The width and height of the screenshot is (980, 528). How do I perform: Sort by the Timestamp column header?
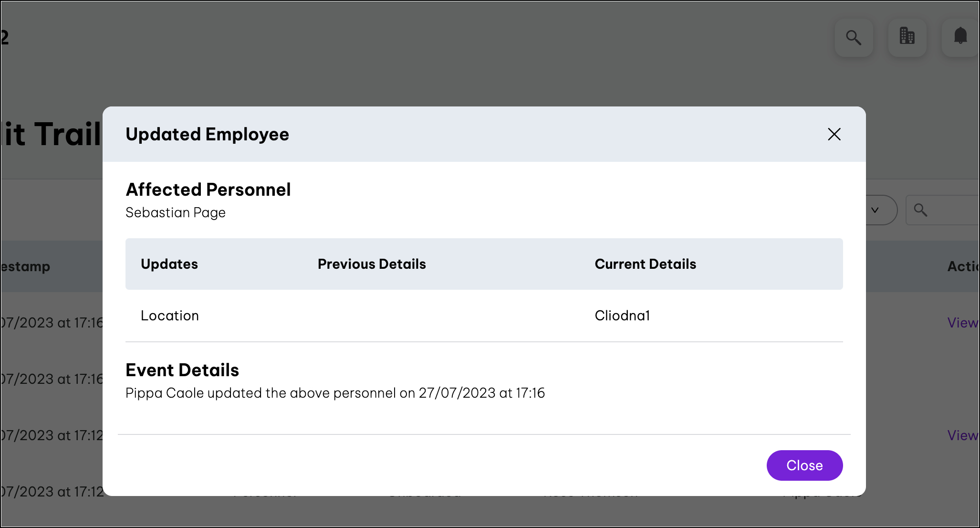[x=25, y=266]
